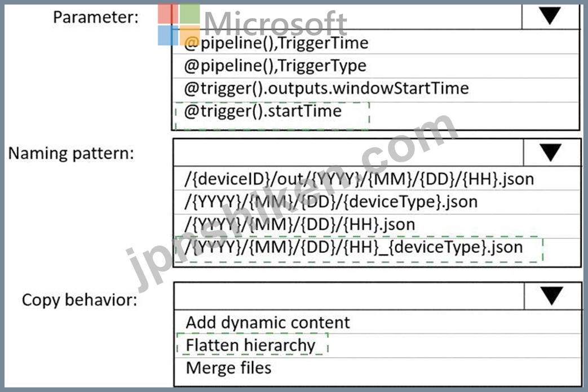Click the Naming pattern label

(71, 153)
